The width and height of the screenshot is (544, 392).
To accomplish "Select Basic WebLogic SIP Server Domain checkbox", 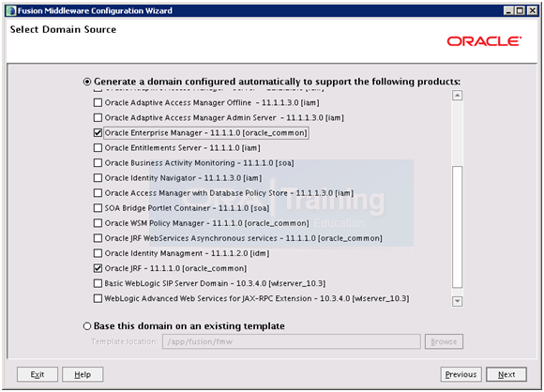I will [98, 283].
